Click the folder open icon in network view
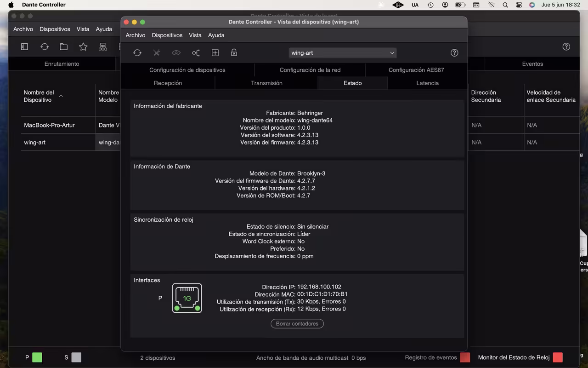This screenshot has width=588, height=368. (x=64, y=46)
